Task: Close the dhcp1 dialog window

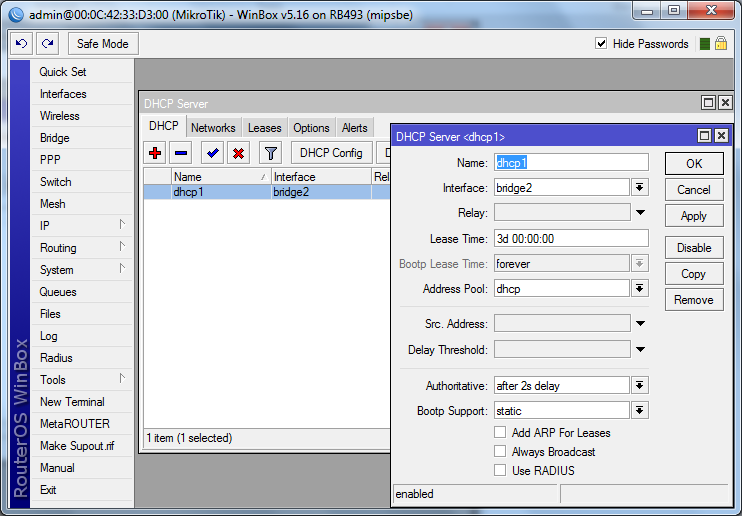Action: [721, 136]
